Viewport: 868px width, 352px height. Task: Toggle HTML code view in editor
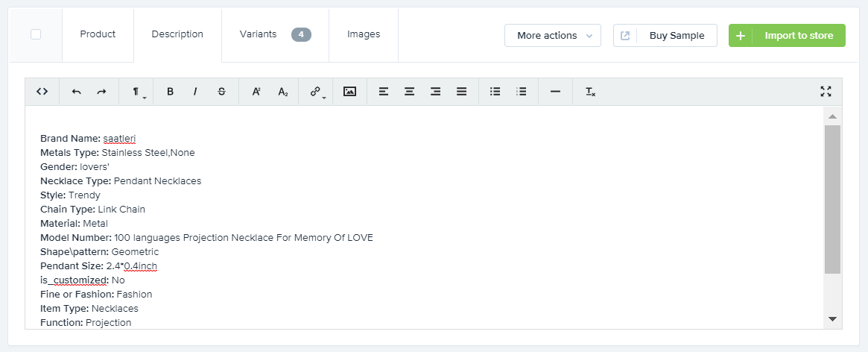pyautogui.click(x=42, y=92)
